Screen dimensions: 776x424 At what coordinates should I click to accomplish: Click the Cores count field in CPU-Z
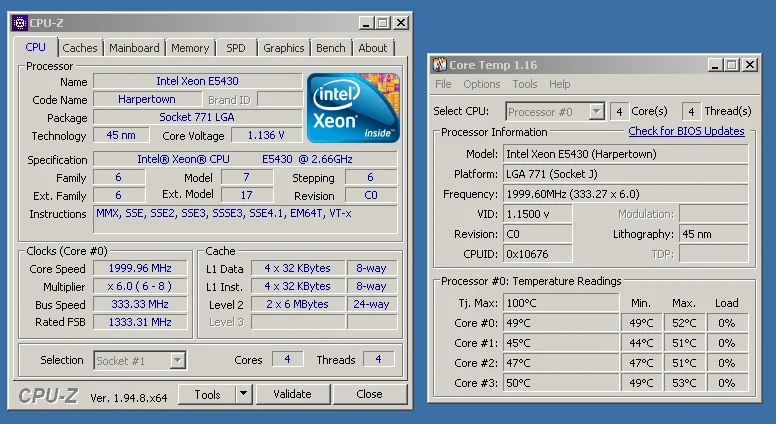click(x=287, y=359)
